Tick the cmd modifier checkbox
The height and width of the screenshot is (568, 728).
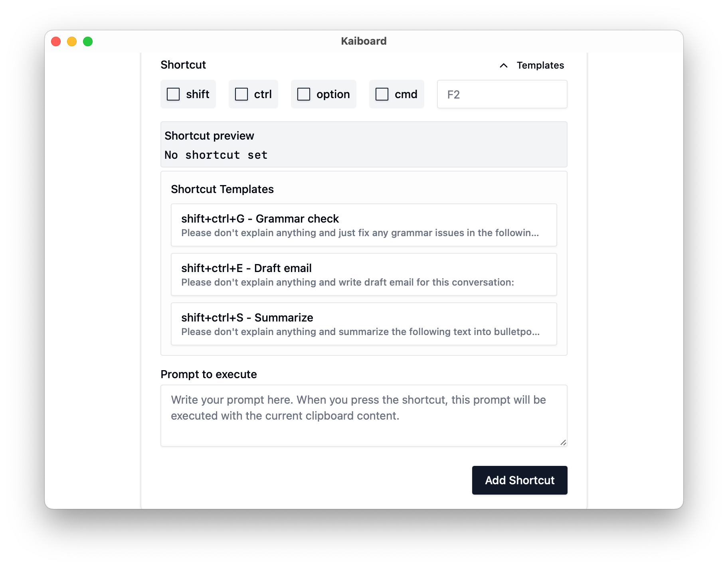pos(382,94)
